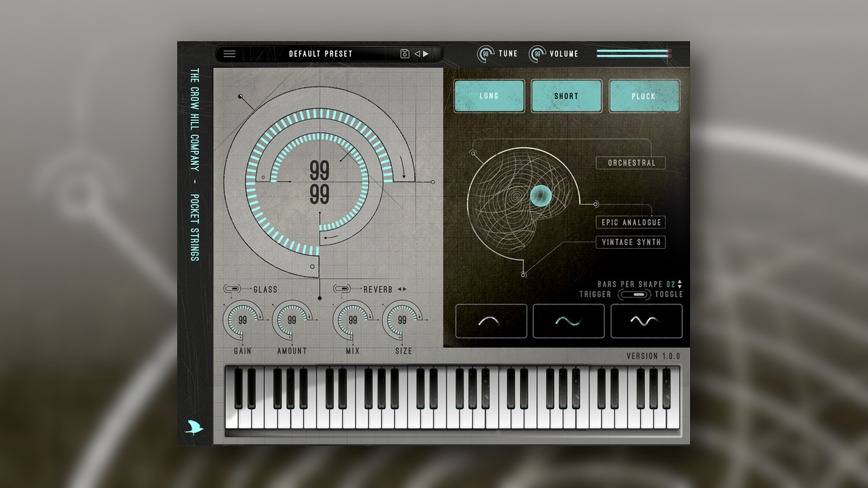
Task: Change Bars Per Shape stepper arrows
Action: click(680, 284)
